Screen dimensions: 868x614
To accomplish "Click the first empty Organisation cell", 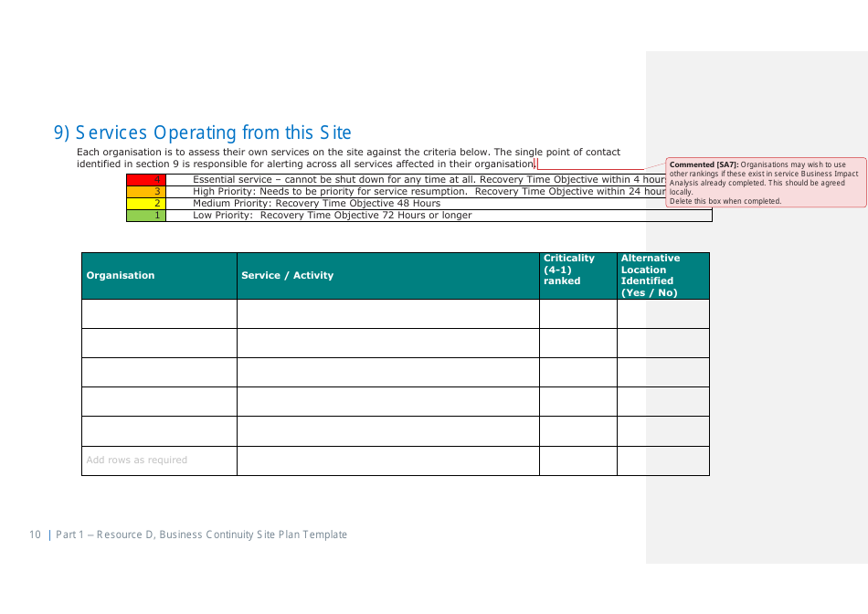I will (x=159, y=313).
